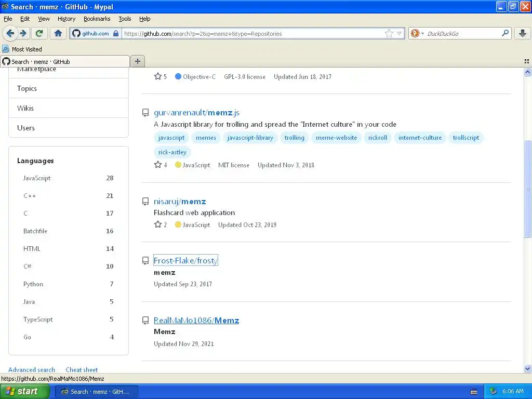Viewport: 532px width, 399px height.
Task: Click into the DuckDuckGo search field
Action: click(462, 34)
